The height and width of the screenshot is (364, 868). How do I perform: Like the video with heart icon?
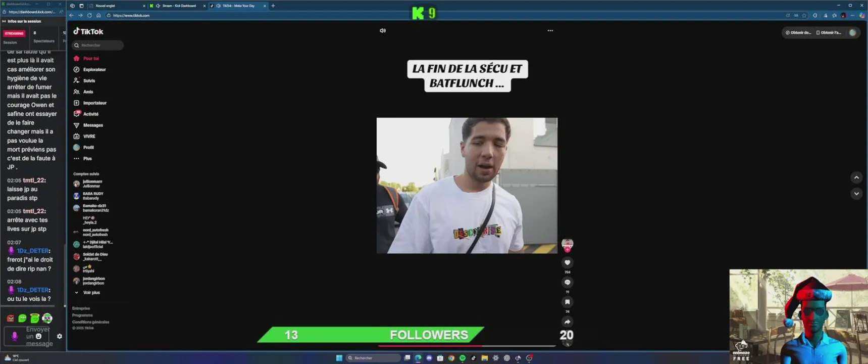click(568, 262)
